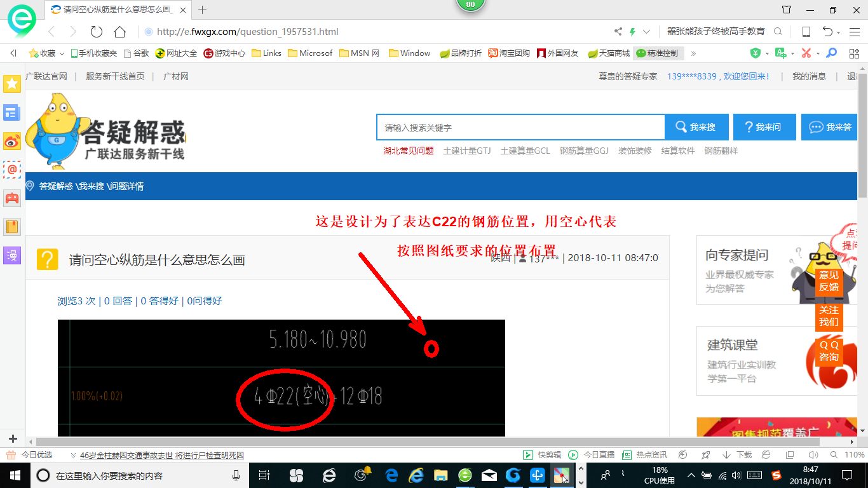Open 我的消息 messages link
Viewport: 868px width, 488px height.
point(809,76)
